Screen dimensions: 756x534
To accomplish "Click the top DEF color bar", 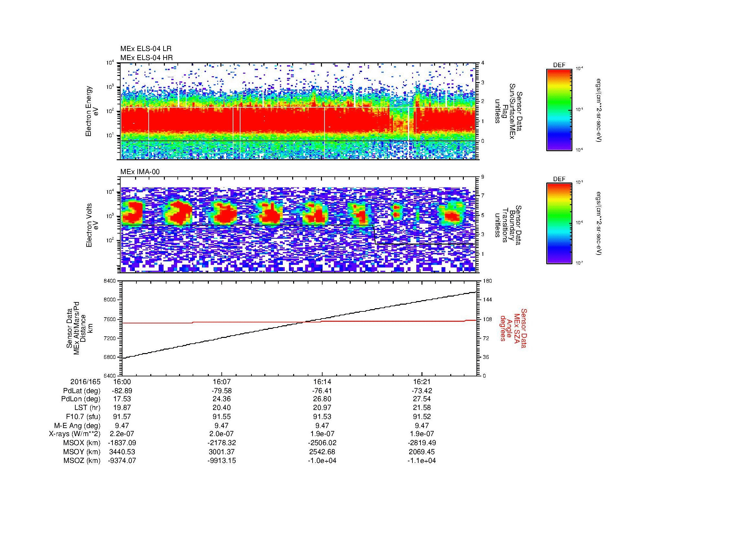I will [559, 110].
